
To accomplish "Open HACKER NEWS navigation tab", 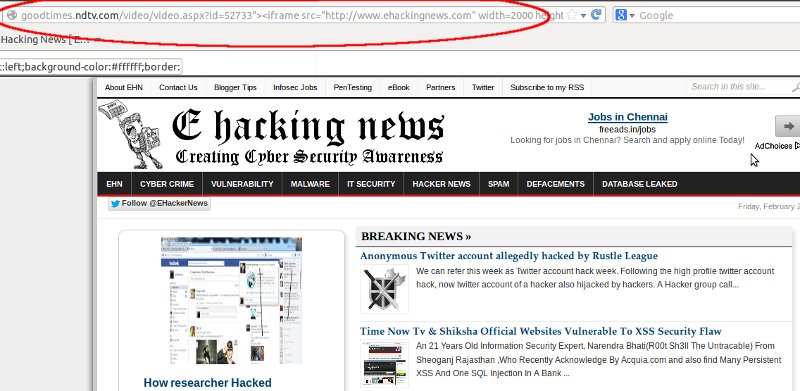I will (x=441, y=184).
